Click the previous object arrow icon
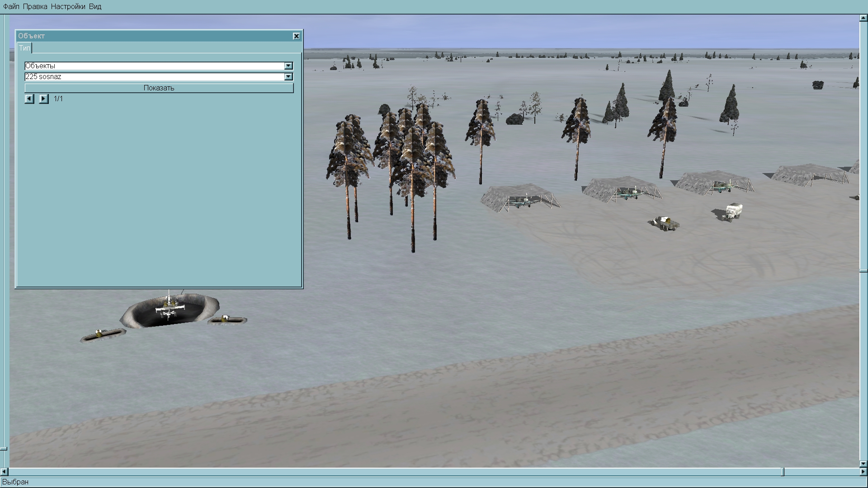 (29, 99)
